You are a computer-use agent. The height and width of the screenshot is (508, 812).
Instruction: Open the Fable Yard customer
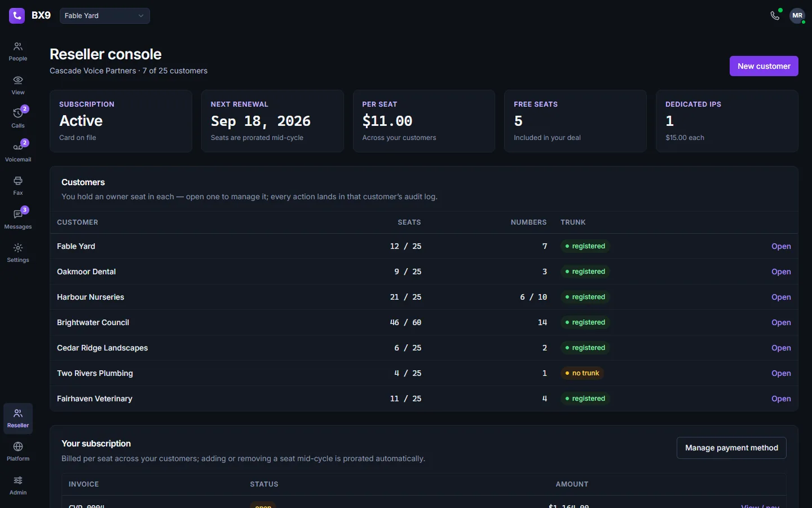coord(781,246)
